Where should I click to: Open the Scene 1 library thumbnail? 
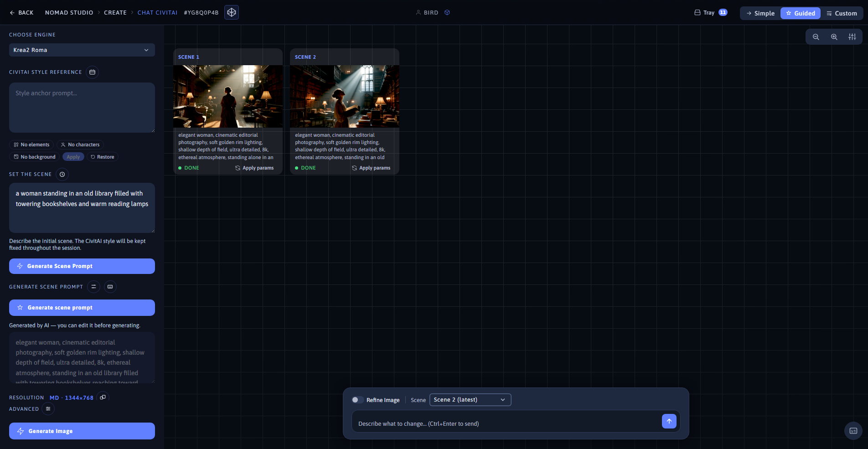click(x=228, y=96)
